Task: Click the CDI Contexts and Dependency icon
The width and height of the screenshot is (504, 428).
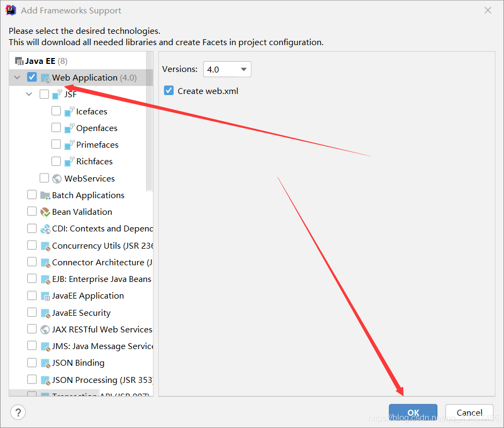Action: (45, 229)
